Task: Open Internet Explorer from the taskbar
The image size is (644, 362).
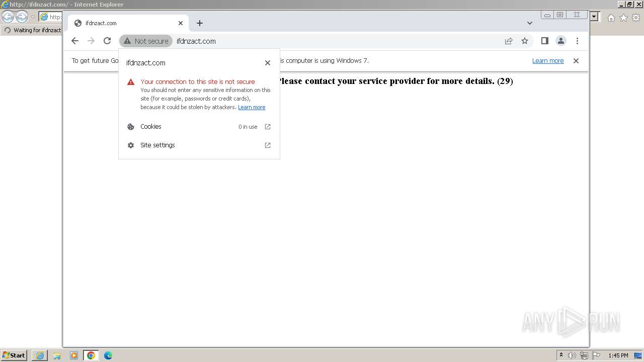Action: point(40,355)
